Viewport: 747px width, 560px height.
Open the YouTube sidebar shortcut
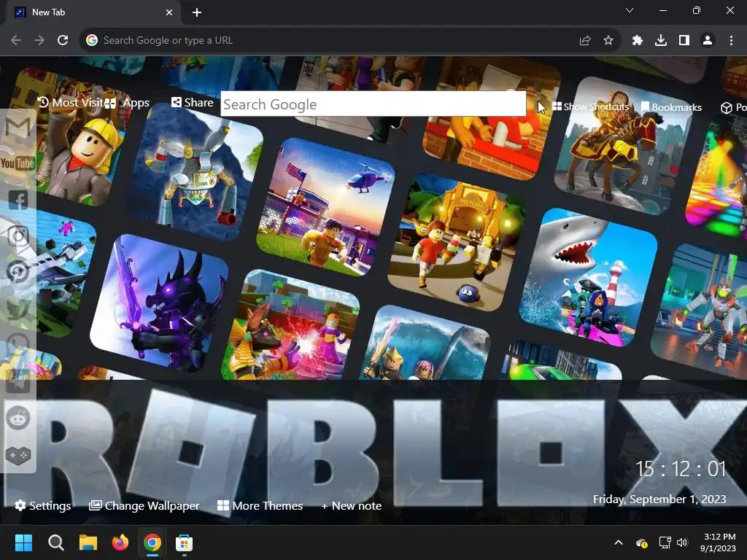tap(18, 163)
